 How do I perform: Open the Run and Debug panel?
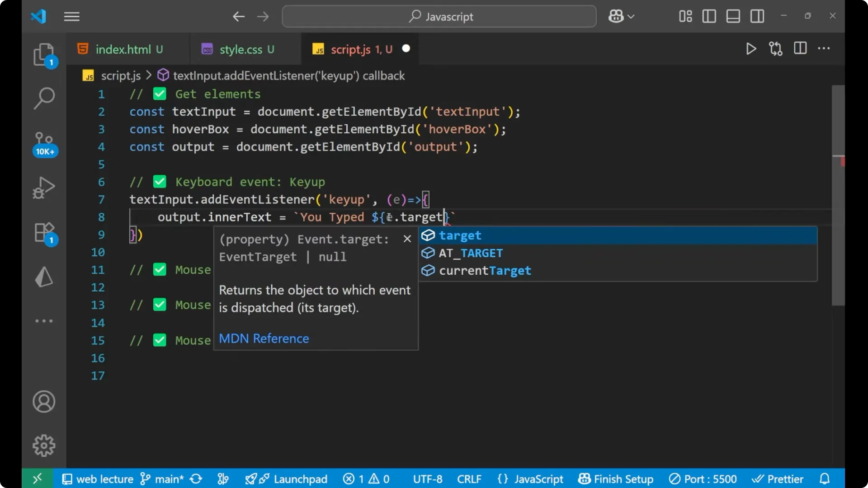pyautogui.click(x=44, y=188)
